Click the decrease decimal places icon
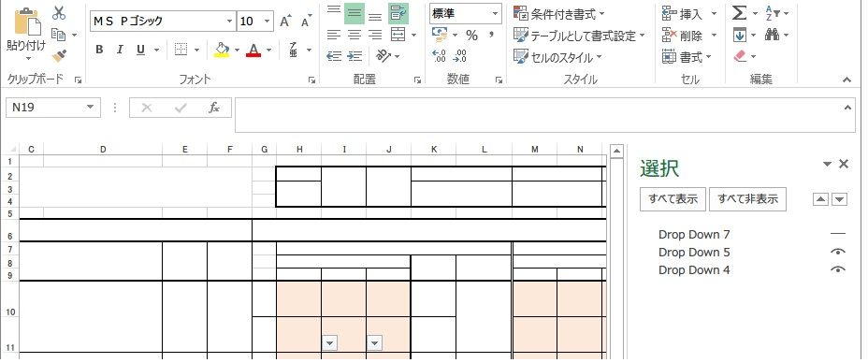This screenshot has height=363, width=868. pyautogui.click(x=459, y=56)
